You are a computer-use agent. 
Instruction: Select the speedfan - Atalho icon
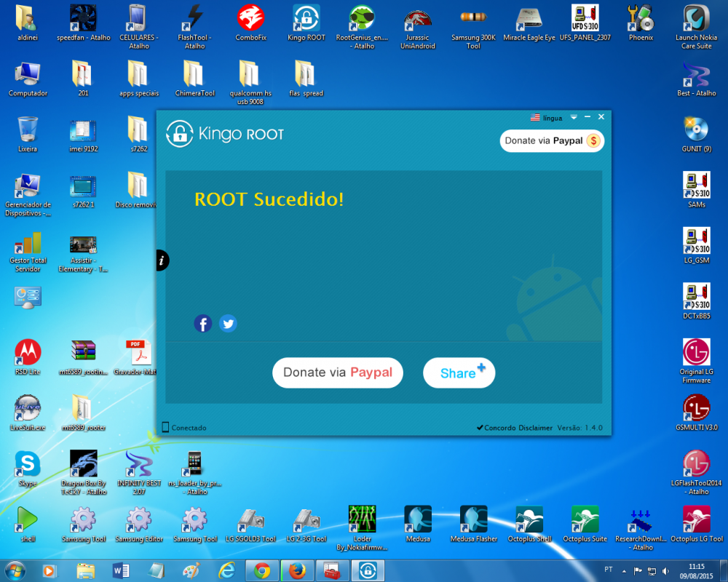(x=84, y=23)
